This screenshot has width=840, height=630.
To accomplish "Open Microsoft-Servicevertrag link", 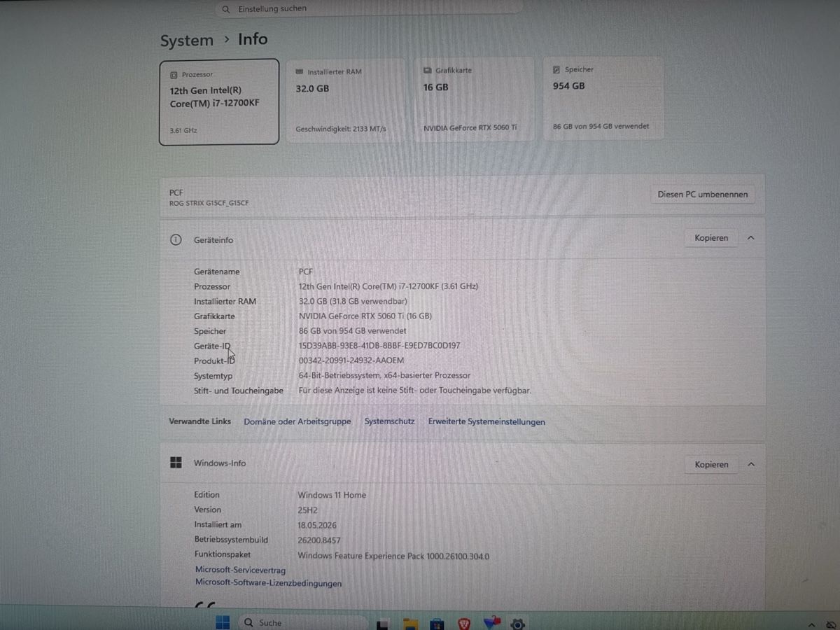I will (x=240, y=570).
